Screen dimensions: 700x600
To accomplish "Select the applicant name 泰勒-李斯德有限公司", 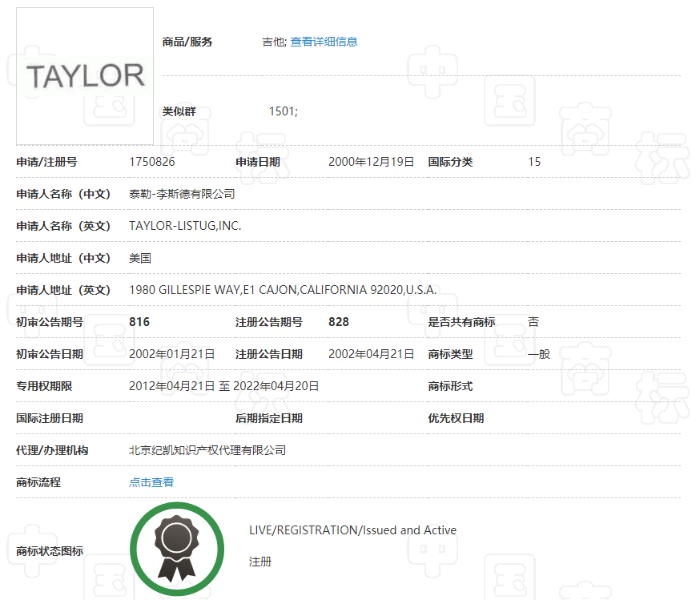I will [x=182, y=194].
